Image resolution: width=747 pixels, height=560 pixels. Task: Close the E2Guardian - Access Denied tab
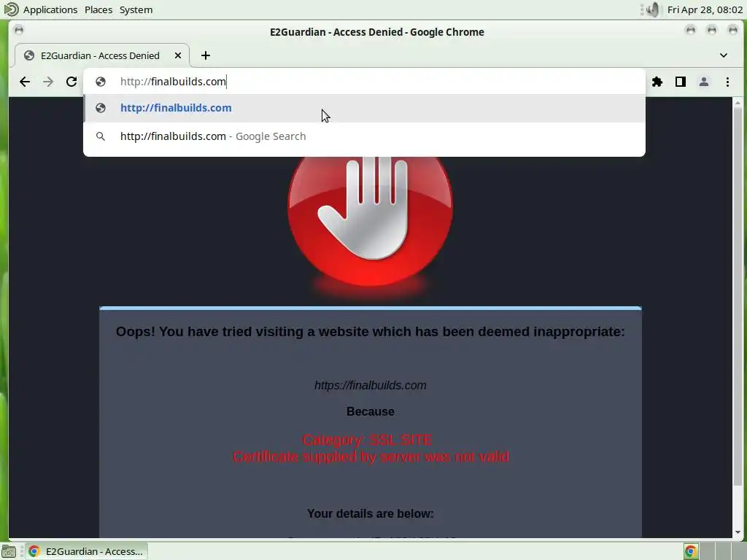pos(178,55)
